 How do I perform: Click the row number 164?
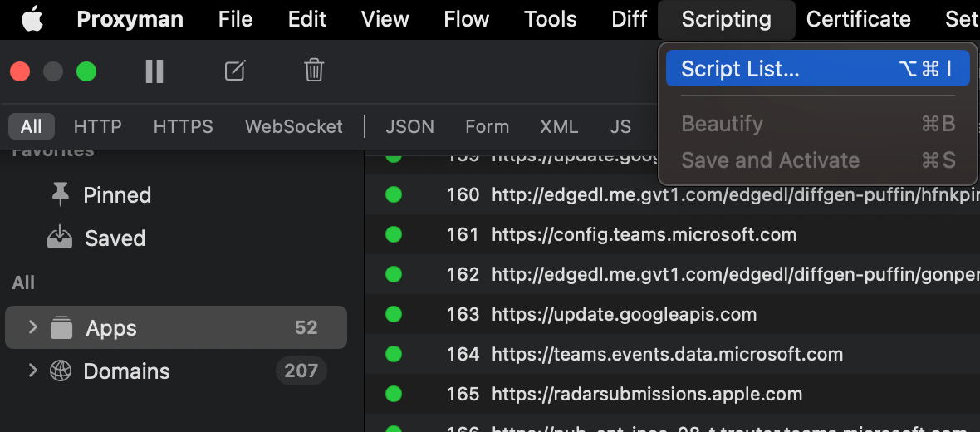click(463, 354)
